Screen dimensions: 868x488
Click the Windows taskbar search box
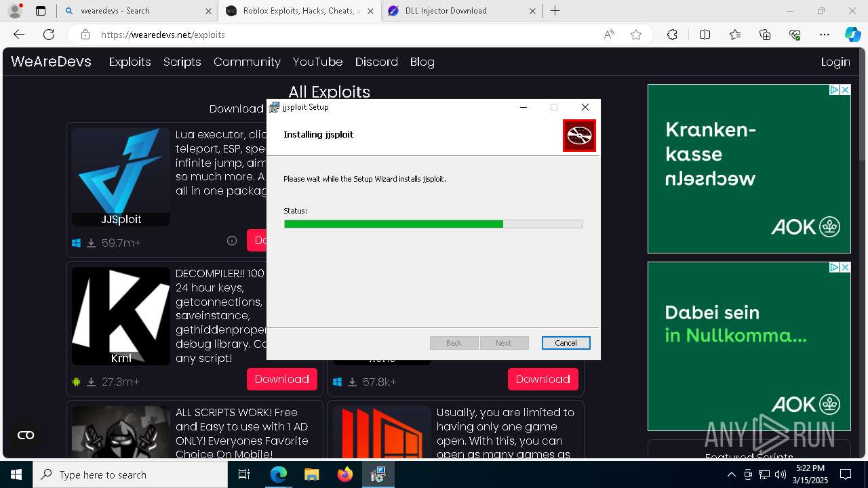[130, 474]
